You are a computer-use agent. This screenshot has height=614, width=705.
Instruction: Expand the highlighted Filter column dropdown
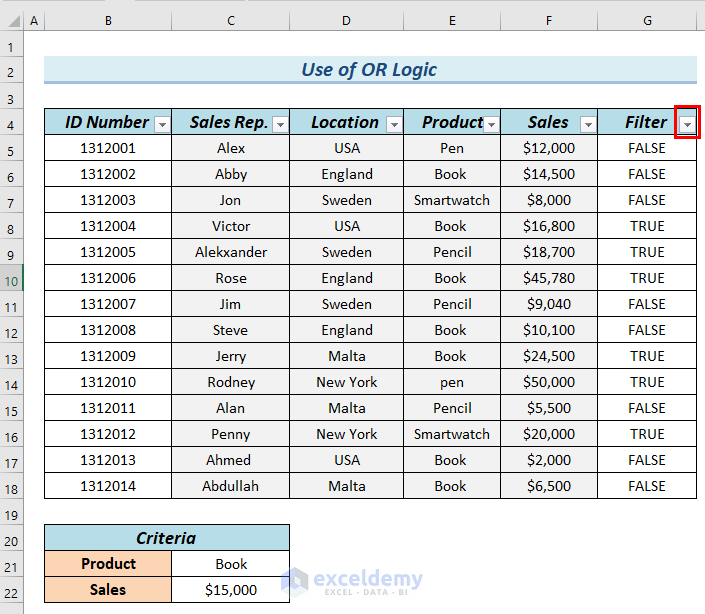click(x=687, y=124)
